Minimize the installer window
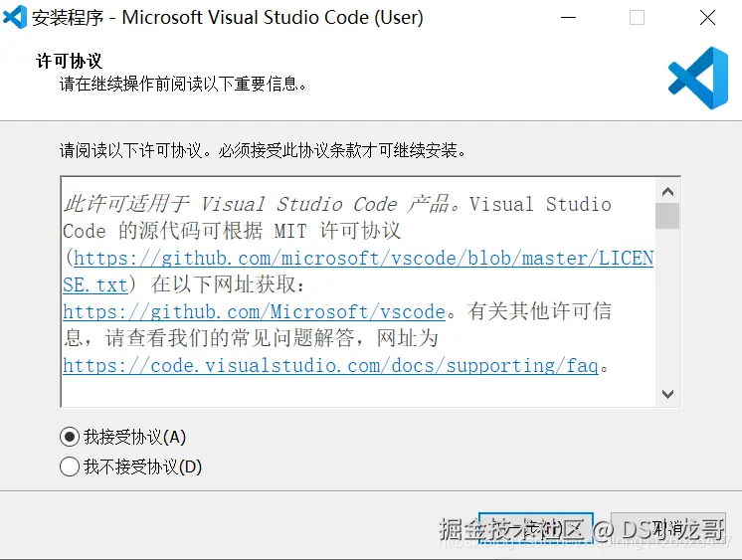The height and width of the screenshot is (560, 742). point(568,18)
